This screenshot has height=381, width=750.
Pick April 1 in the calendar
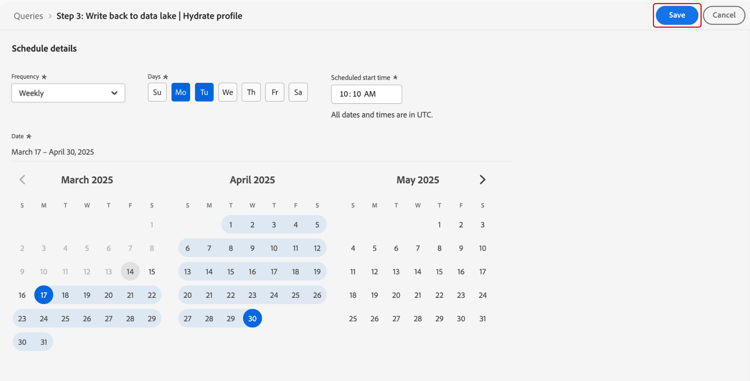[x=231, y=225]
